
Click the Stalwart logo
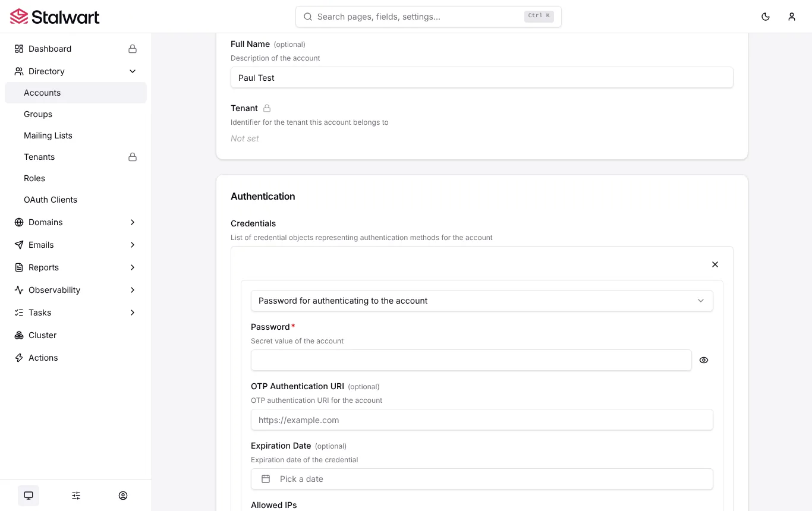(55, 17)
